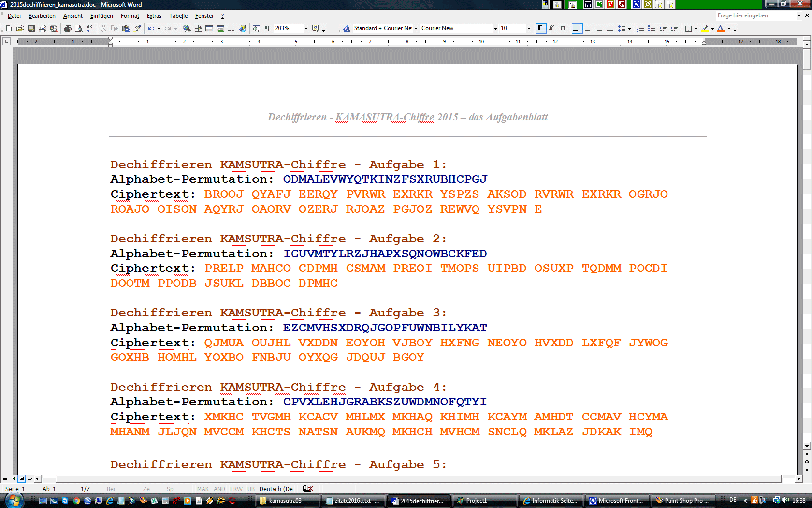Open the styles and formatting pane
Viewport: 812px width, 508px height.
tap(347, 29)
